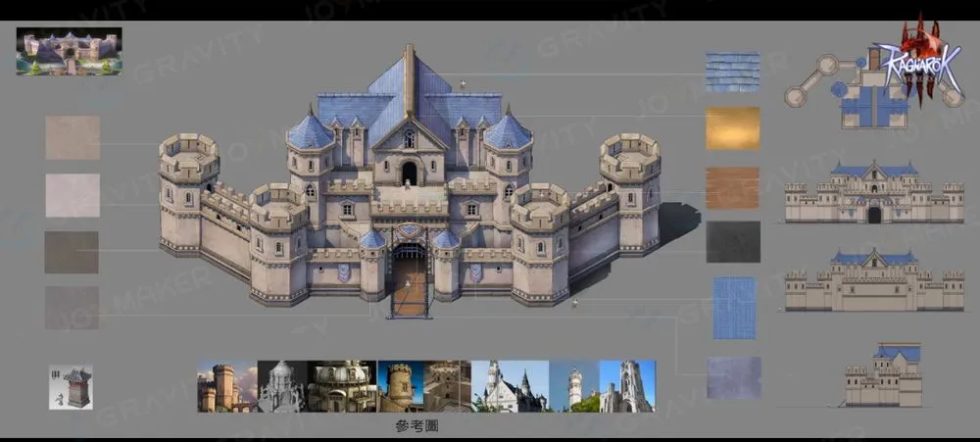Open the in-game castle preview thumbnail

[x=69, y=51]
